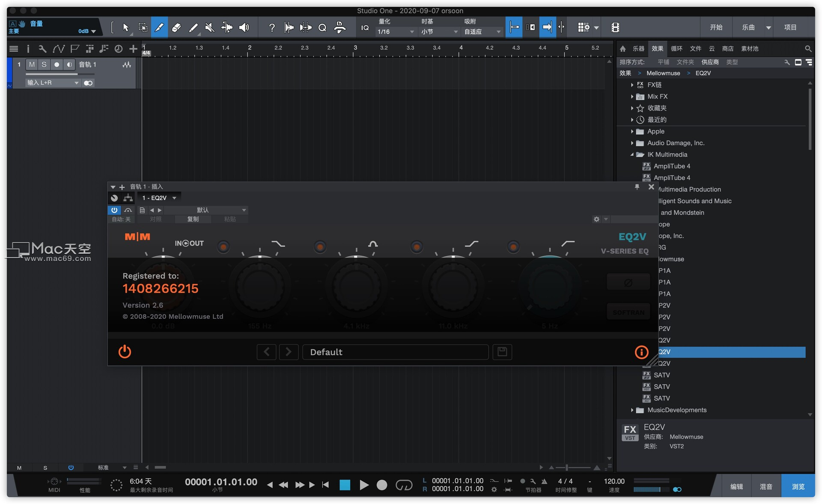Image resolution: width=822 pixels, height=504 pixels.
Task: Open the video player icon in toolbar
Action: click(x=615, y=28)
